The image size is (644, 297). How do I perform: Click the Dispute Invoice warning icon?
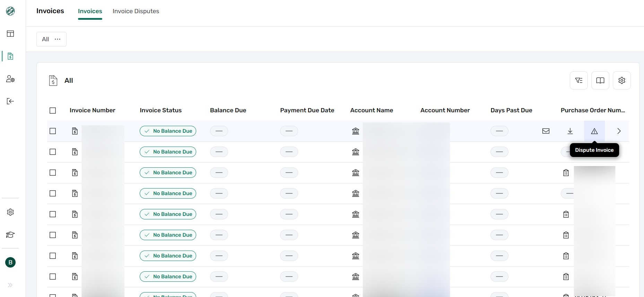pos(594,131)
